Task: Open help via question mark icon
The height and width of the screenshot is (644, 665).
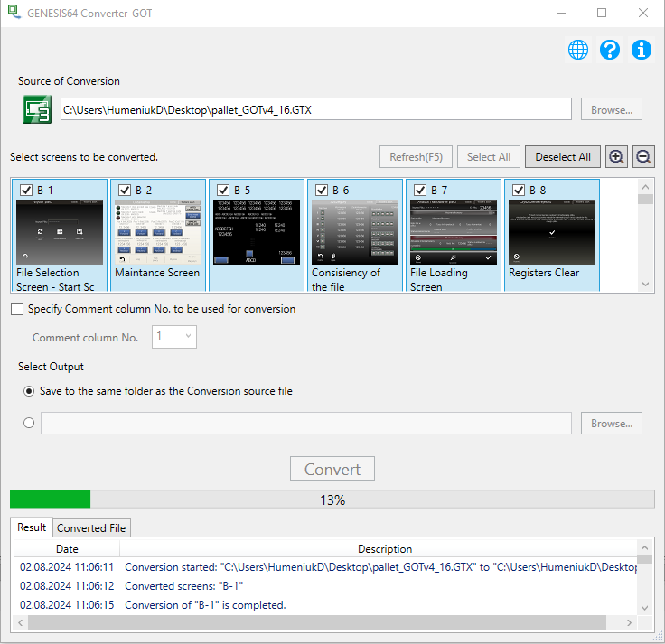Action: (x=610, y=50)
